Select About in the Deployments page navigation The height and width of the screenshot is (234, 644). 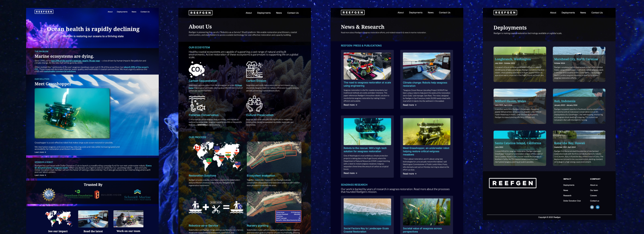click(x=553, y=13)
